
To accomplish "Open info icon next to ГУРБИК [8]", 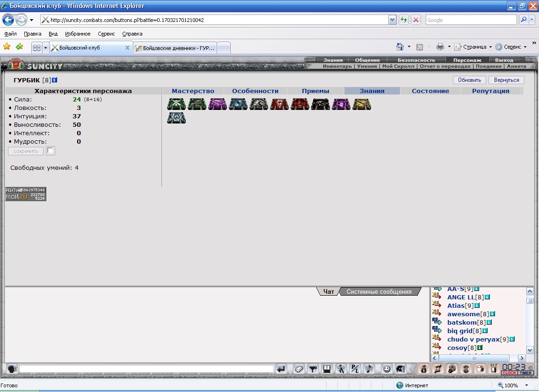I will click(55, 80).
